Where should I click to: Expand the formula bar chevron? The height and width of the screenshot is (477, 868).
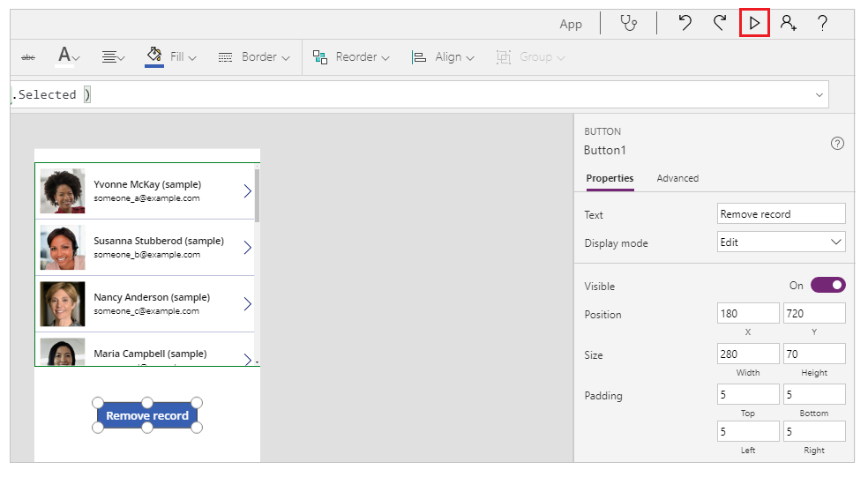tap(819, 94)
